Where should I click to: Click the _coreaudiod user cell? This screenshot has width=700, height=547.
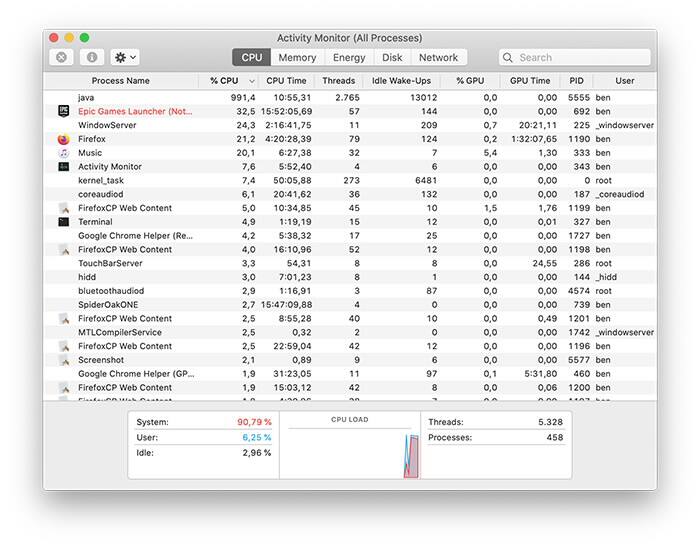pyautogui.click(x=620, y=194)
